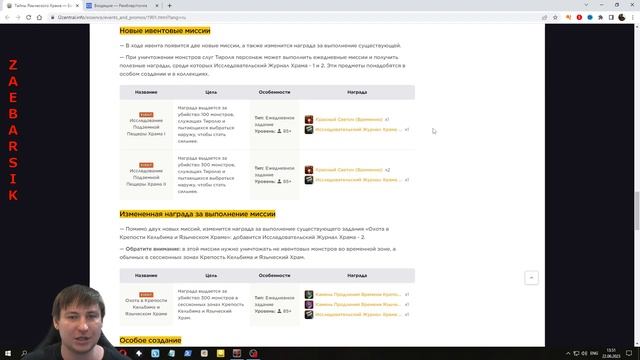This screenshot has width=640, height=360.
Task: Open the blue circular extension
Action: 590,18
